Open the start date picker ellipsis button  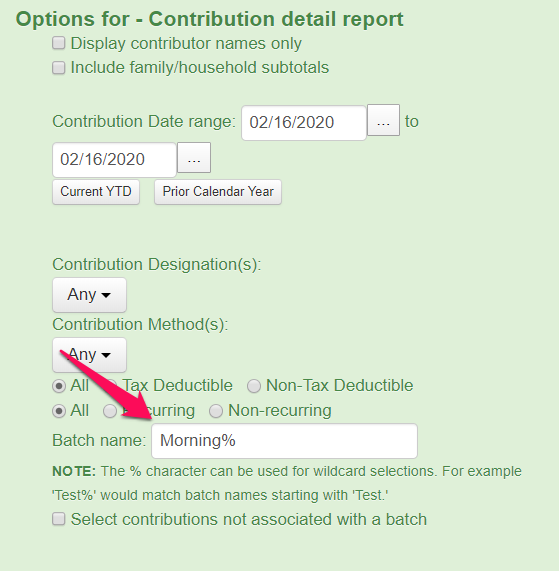tap(383, 120)
